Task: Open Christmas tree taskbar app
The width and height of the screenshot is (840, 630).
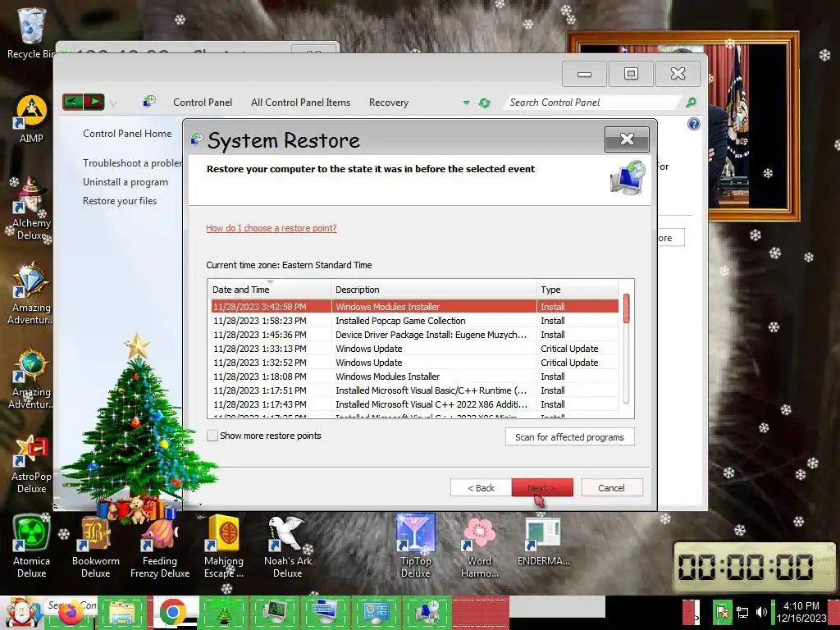Action: pyautogui.click(x=223, y=613)
